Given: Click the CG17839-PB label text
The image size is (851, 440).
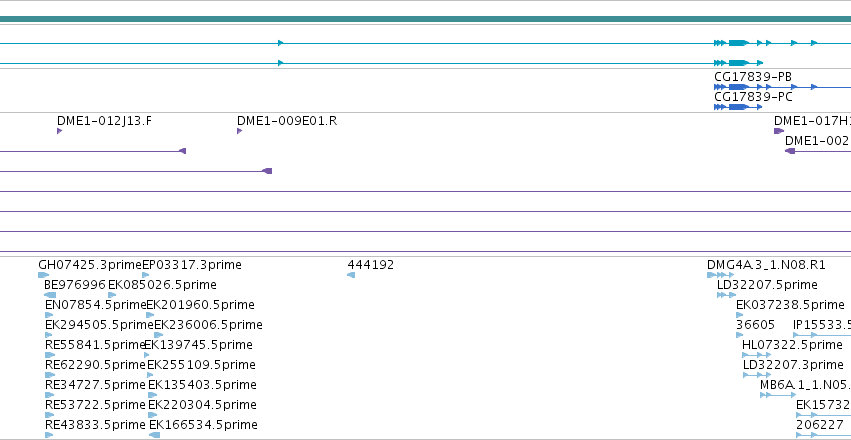Looking at the screenshot, I should pos(753,76).
